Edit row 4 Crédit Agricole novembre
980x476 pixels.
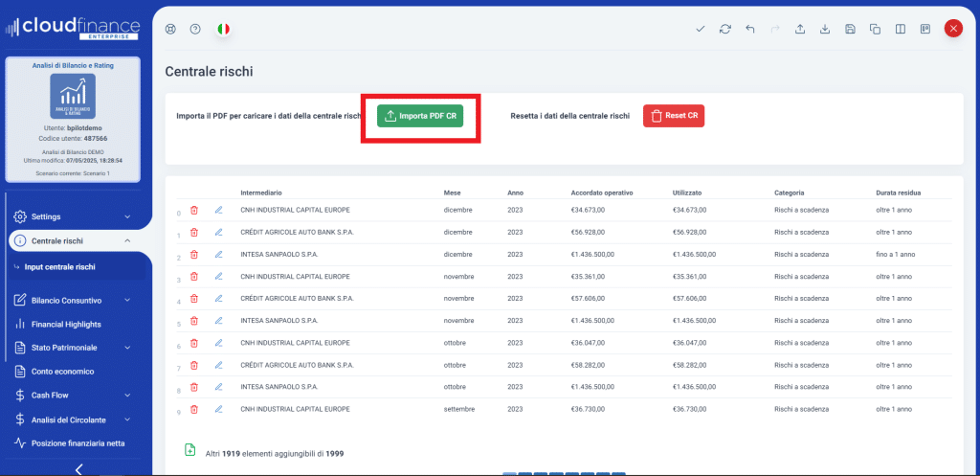[x=219, y=299]
